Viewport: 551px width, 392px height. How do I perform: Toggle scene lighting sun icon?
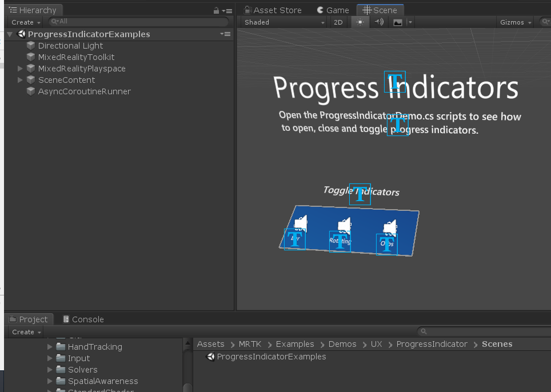360,22
